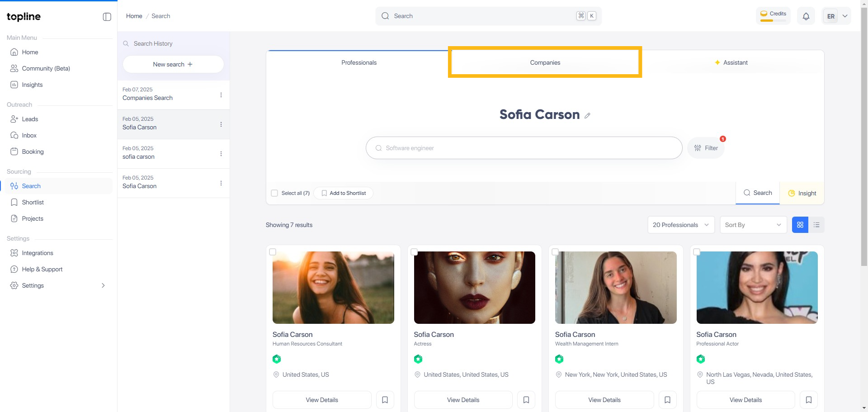Image resolution: width=868 pixels, height=412 pixels.
Task: Click the pencil icon to rename Sofia Carson
Action: coord(587,116)
